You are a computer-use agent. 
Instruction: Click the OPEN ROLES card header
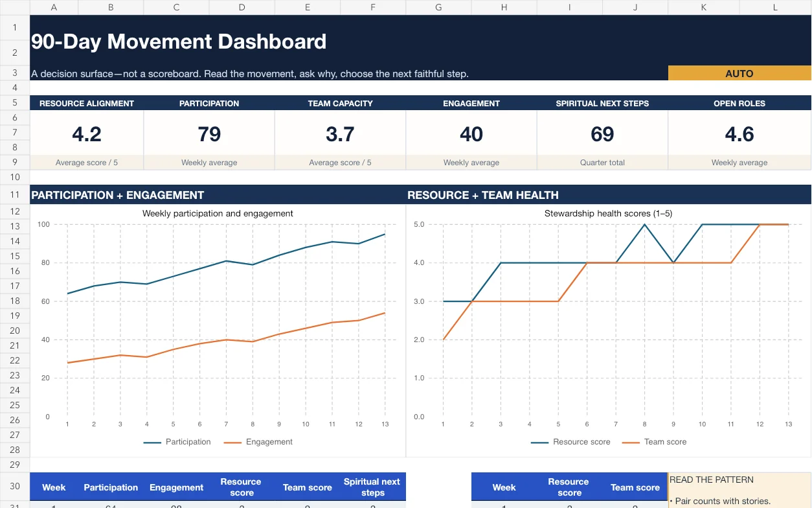[x=739, y=103]
